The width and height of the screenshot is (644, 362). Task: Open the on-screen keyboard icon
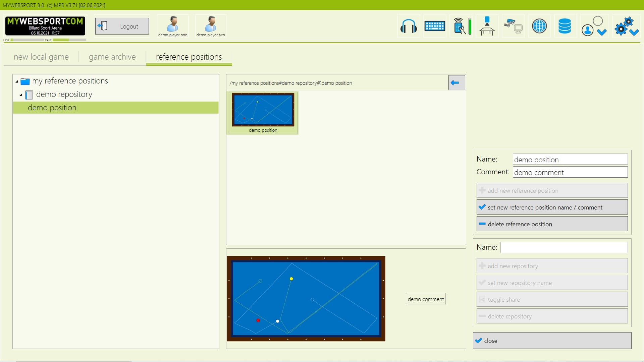435,26
